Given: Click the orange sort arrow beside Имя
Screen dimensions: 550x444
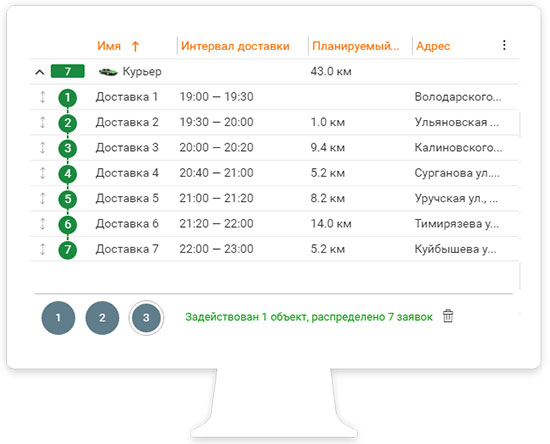Looking at the screenshot, I should (x=135, y=46).
